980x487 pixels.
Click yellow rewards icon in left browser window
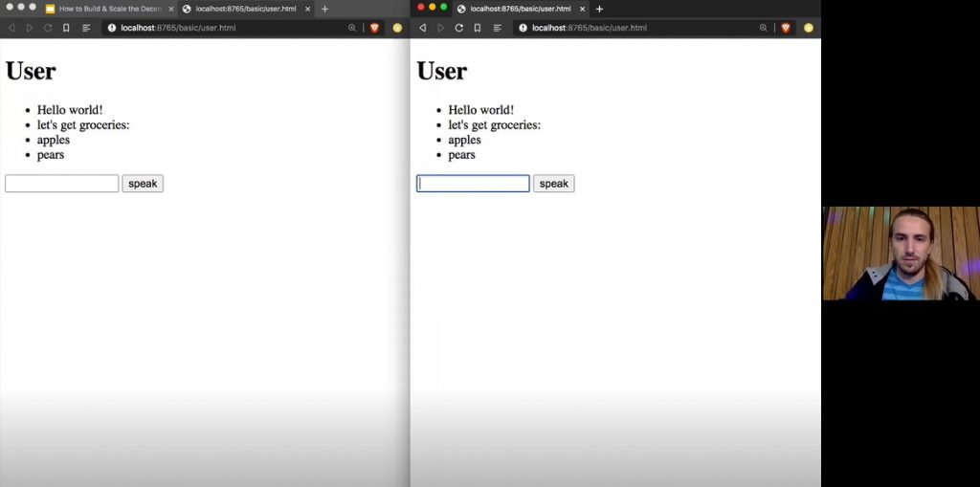tap(397, 28)
